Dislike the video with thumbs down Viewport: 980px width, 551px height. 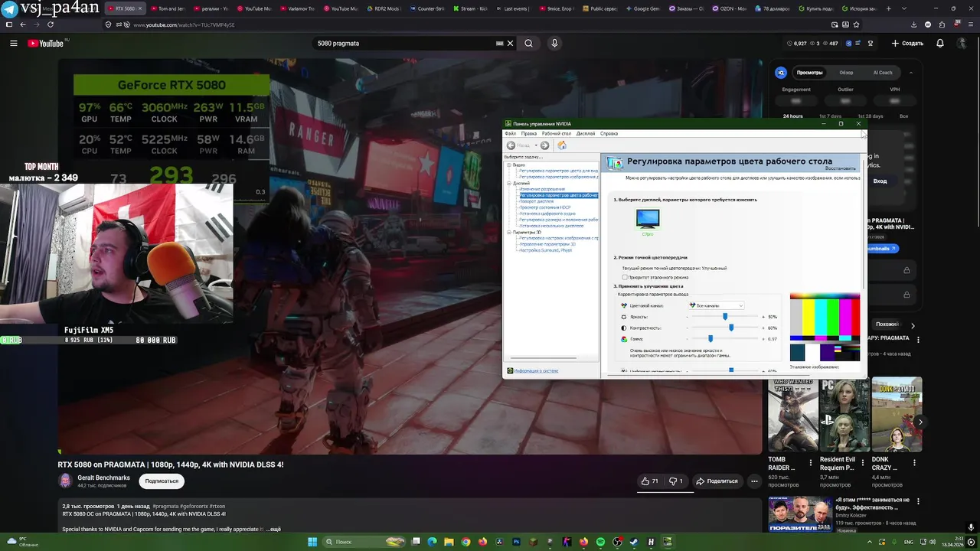(x=676, y=481)
